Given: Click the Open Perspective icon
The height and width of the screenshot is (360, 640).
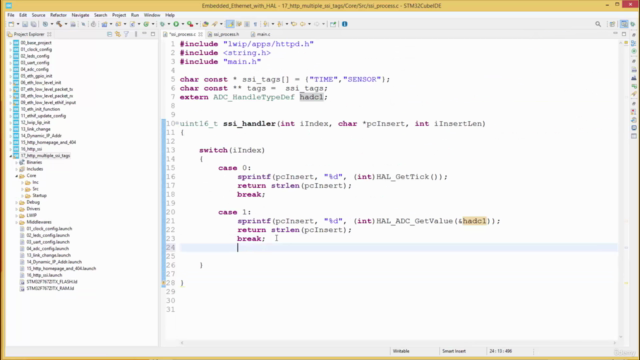Looking at the screenshot, I should 612,24.
